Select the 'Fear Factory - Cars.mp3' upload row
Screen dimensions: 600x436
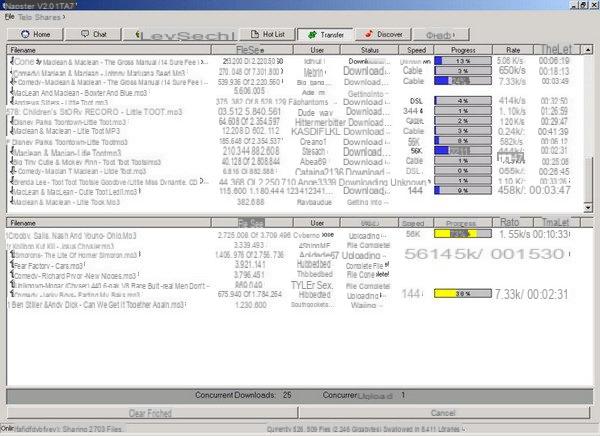pyautogui.click(x=294, y=265)
